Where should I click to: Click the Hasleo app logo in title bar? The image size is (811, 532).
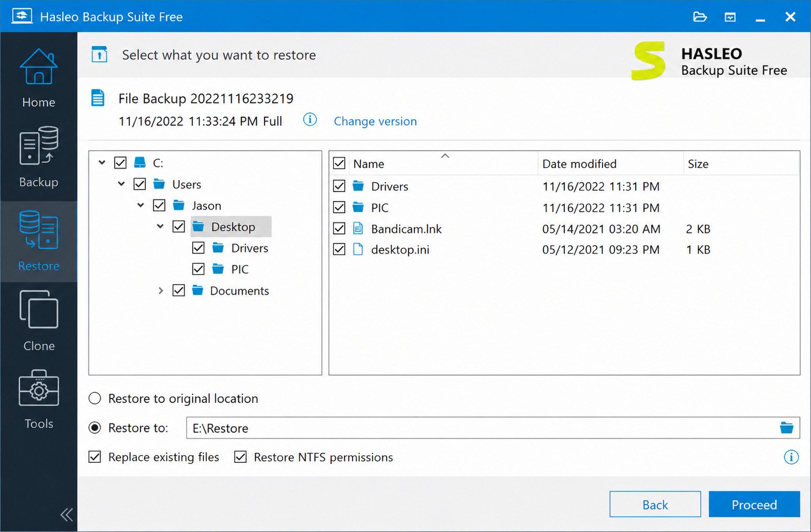22,16
